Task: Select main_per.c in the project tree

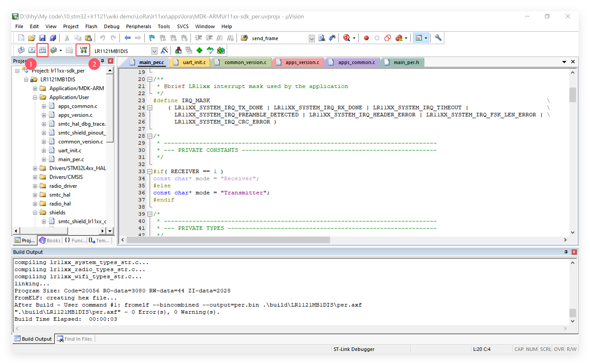Action: pos(71,159)
